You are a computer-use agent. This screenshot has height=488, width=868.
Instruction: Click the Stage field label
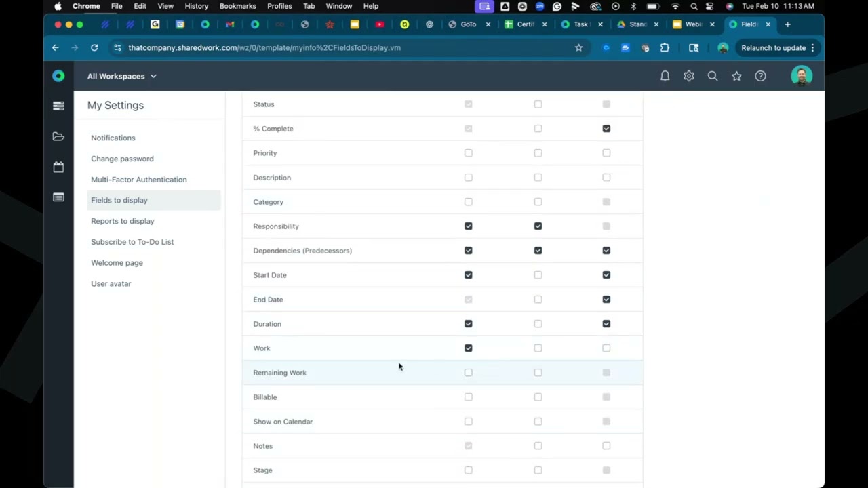262,470
